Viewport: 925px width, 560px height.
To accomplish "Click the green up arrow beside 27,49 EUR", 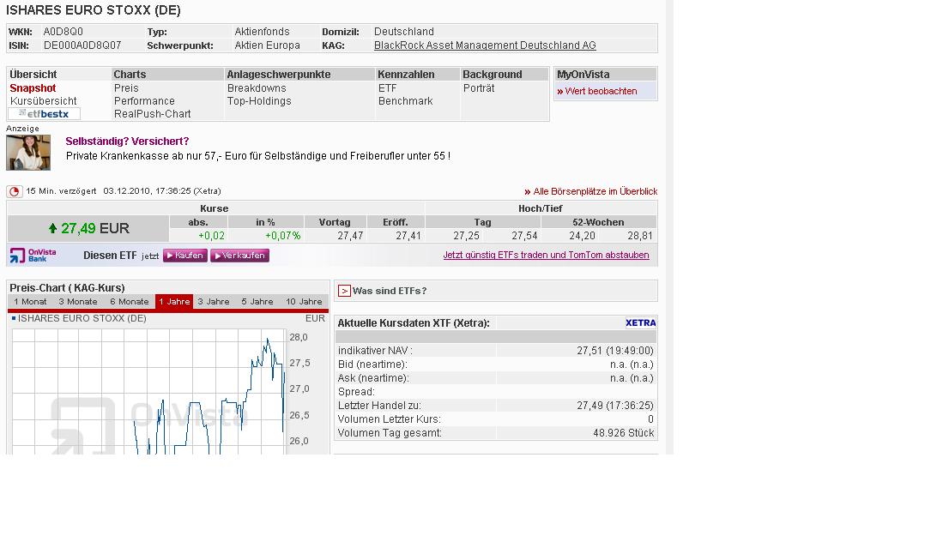I will (52, 228).
